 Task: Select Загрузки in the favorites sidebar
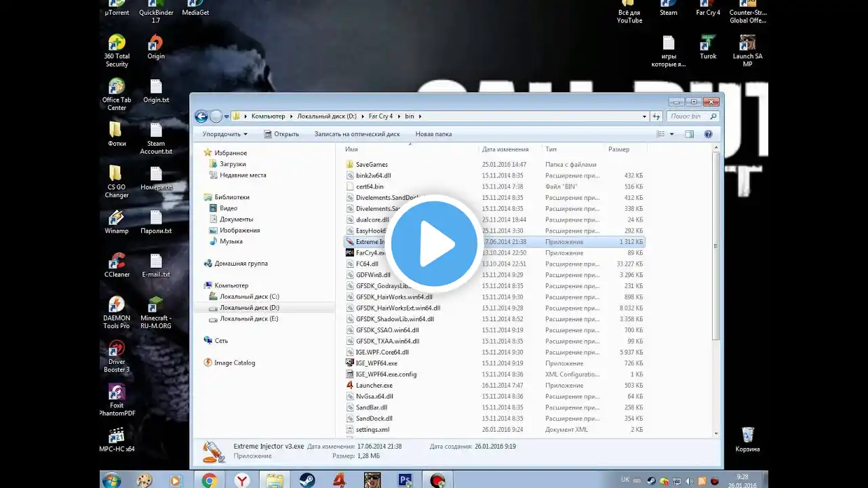pyautogui.click(x=233, y=164)
